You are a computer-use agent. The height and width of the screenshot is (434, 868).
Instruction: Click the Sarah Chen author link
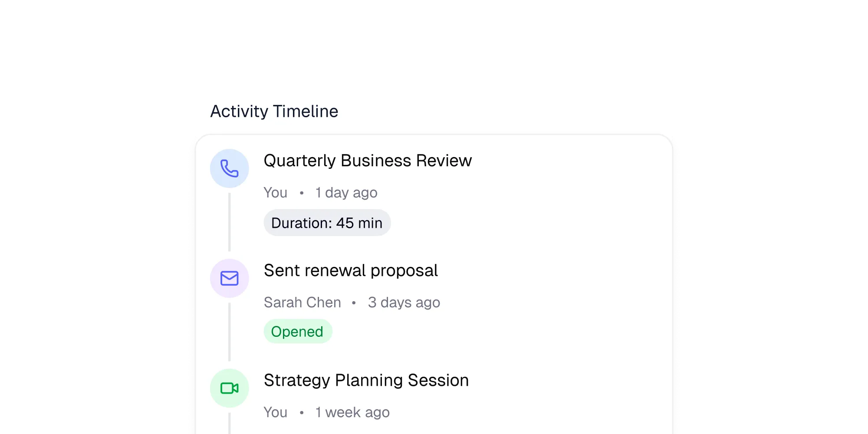(x=302, y=302)
